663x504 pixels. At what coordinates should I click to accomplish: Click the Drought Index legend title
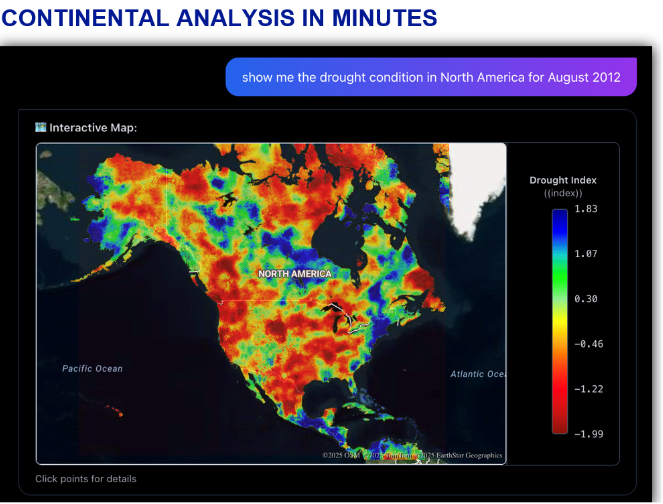click(x=563, y=180)
